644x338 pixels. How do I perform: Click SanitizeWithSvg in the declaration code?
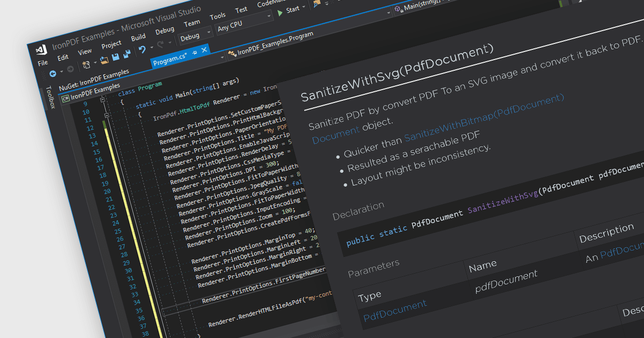pos(503,201)
